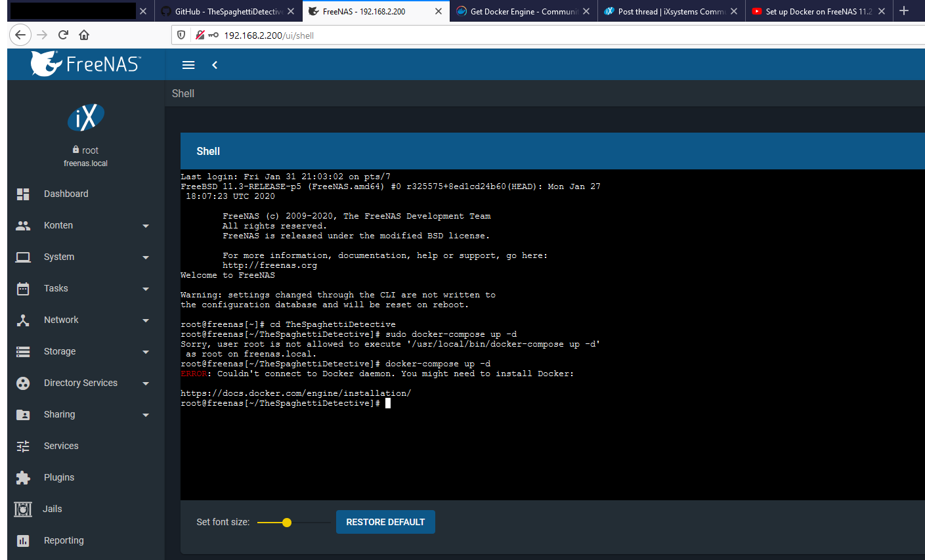The width and height of the screenshot is (925, 560).
Task: Click the Network nodes icon
Action: [23, 320]
